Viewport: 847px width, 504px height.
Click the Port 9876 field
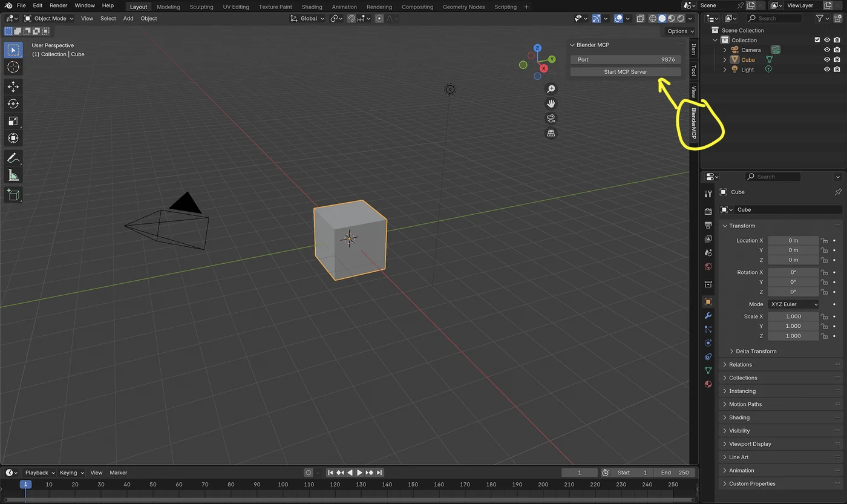coord(626,59)
